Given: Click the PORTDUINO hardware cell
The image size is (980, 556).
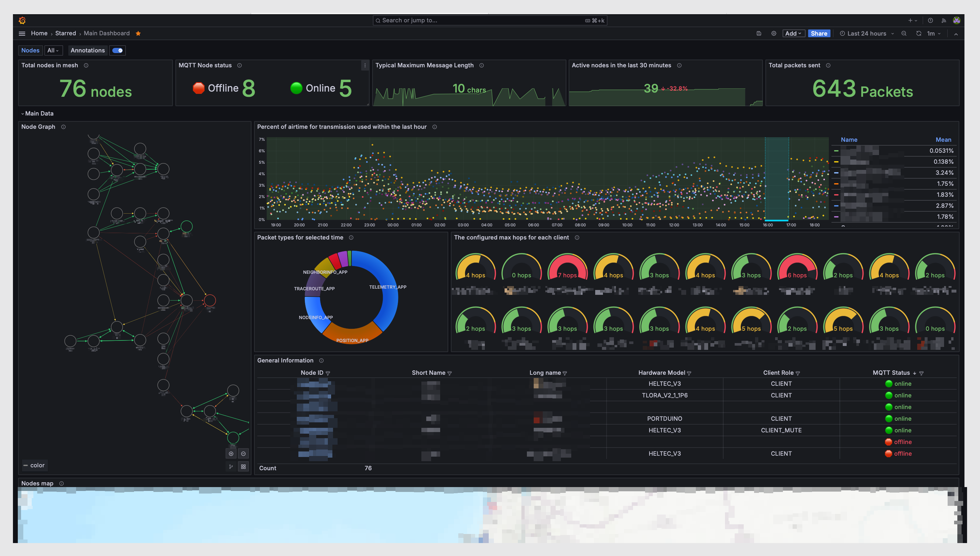Looking at the screenshot, I should 664,418.
